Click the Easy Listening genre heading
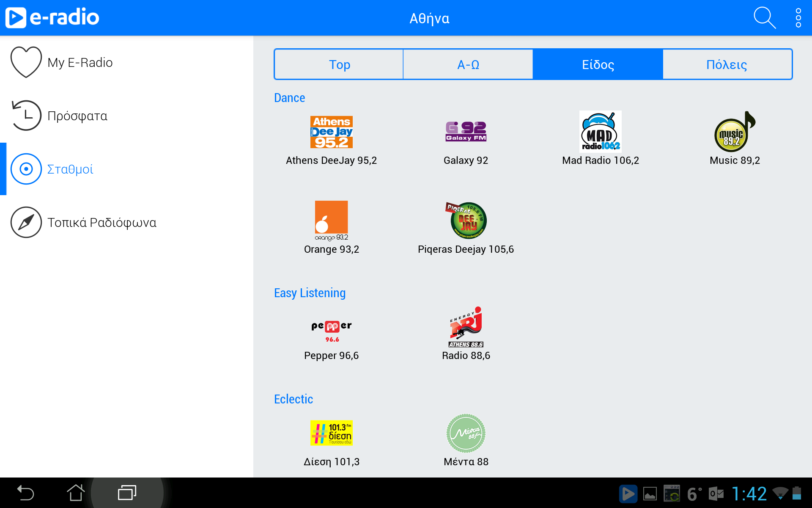This screenshot has height=508, width=812. [310, 293]
